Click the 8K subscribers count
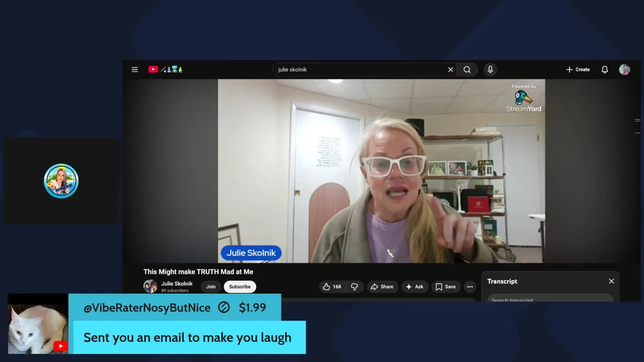This screenshot has width=644, height=362. pyautogui.click(x=175, y=291)
